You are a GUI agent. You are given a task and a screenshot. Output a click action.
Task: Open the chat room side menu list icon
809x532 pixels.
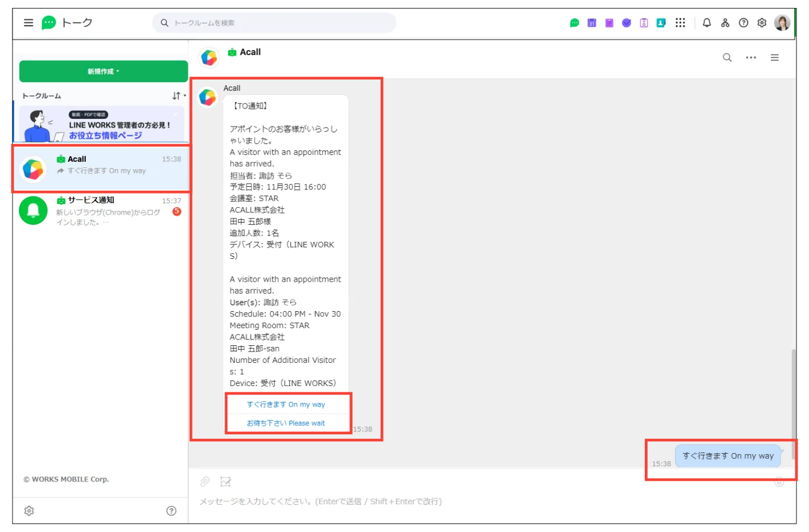(x=774, y=57)
